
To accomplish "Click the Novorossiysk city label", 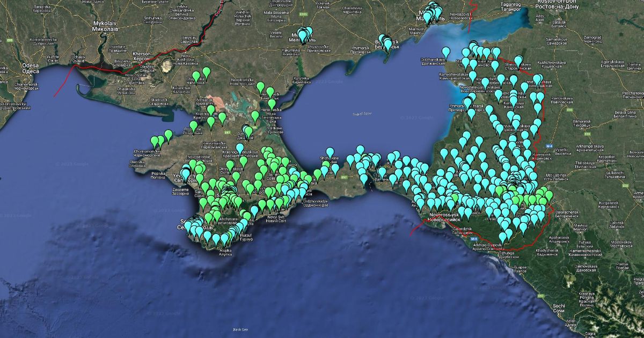I will click(x=444, y=217).
